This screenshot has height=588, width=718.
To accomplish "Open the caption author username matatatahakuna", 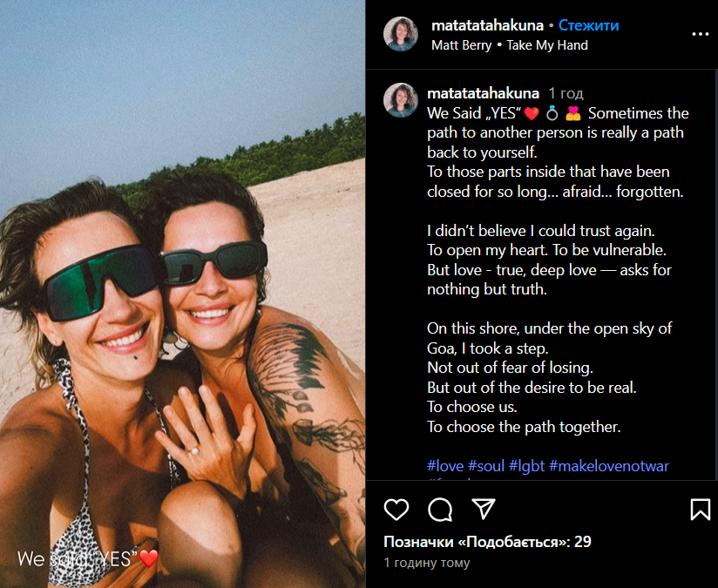I will pos(483,93).
